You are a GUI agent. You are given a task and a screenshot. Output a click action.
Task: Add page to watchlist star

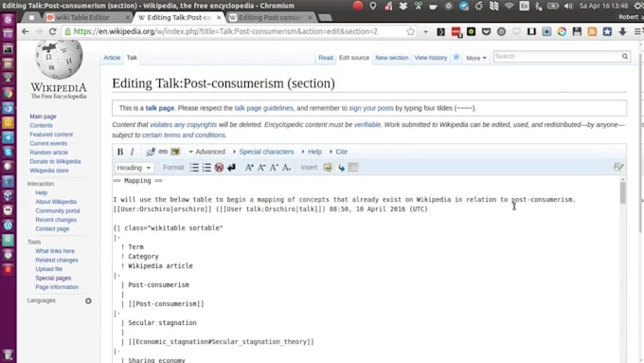[456, 57]
